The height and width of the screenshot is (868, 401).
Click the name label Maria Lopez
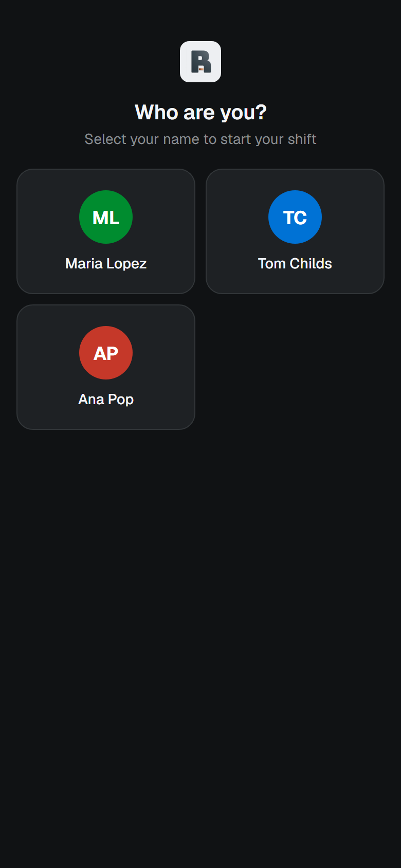point(106,264)
